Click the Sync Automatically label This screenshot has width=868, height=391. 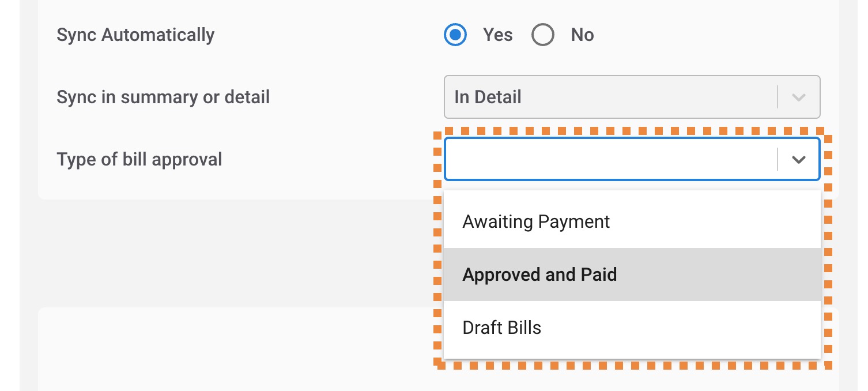click(135, 35)
